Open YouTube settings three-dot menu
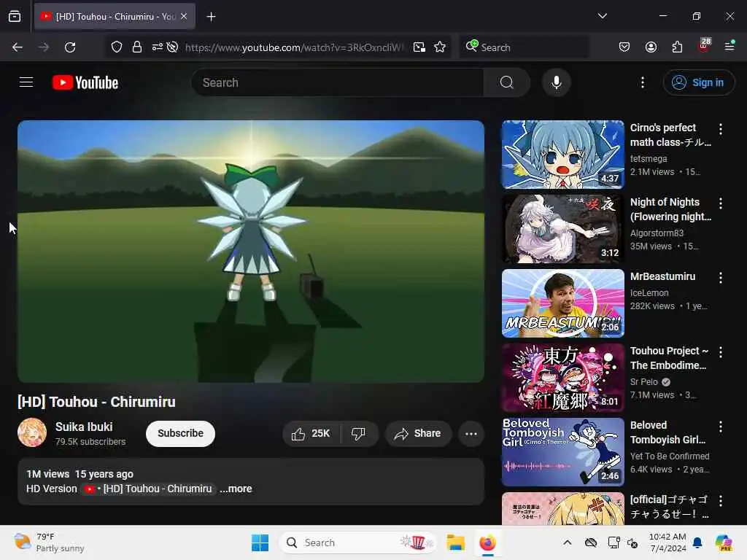Image resolution: width=747 pixels, height=560 pixels. [x=642, y=82]
